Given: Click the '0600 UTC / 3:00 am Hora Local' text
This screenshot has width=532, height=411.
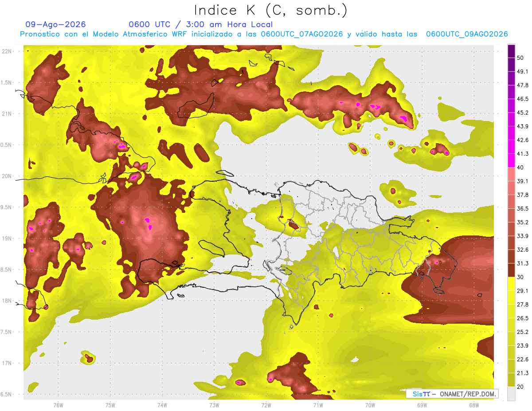Looking at the screenshot, I should click(x=201, y=24).
